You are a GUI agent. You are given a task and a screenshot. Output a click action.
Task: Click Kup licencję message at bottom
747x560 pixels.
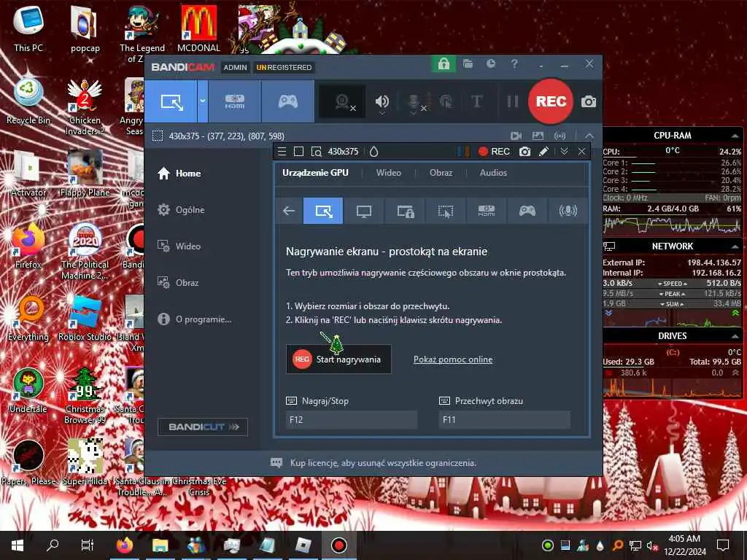click(x=383, y=463)
